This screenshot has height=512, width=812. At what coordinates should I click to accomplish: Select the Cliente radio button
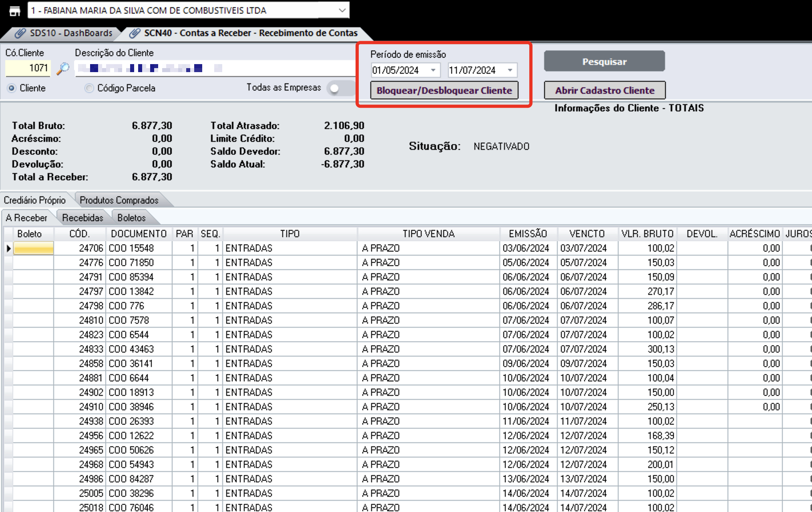click(x=12, y=88)
